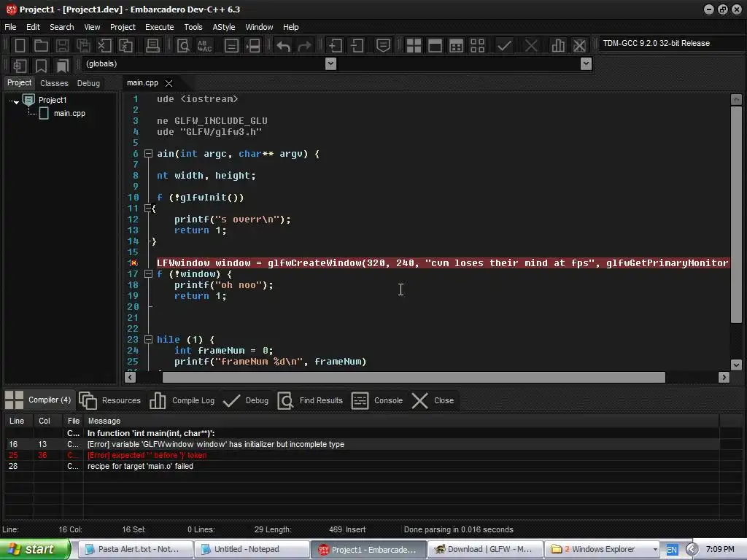The width and height of the screenshot is (747, 560).
Task: Click the Save All double-floppy icon
Action: coord(83,46)
